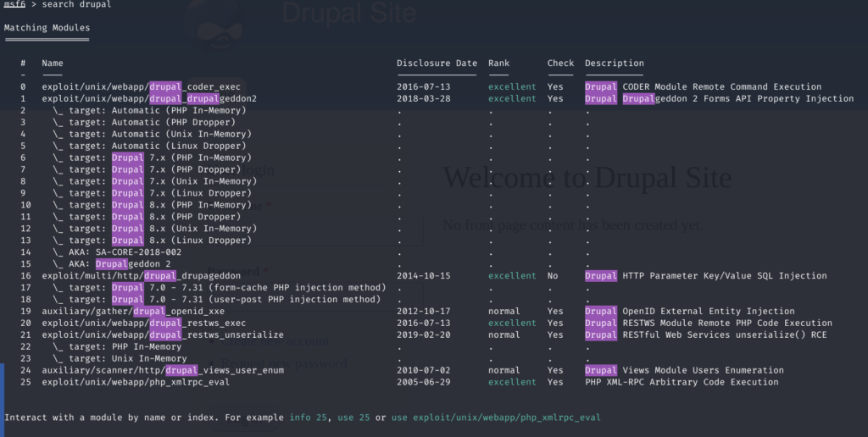868x437 pixels.
Task: Click target Automatic (Linux Dropper) row
Action: click(x=149, y=146)
